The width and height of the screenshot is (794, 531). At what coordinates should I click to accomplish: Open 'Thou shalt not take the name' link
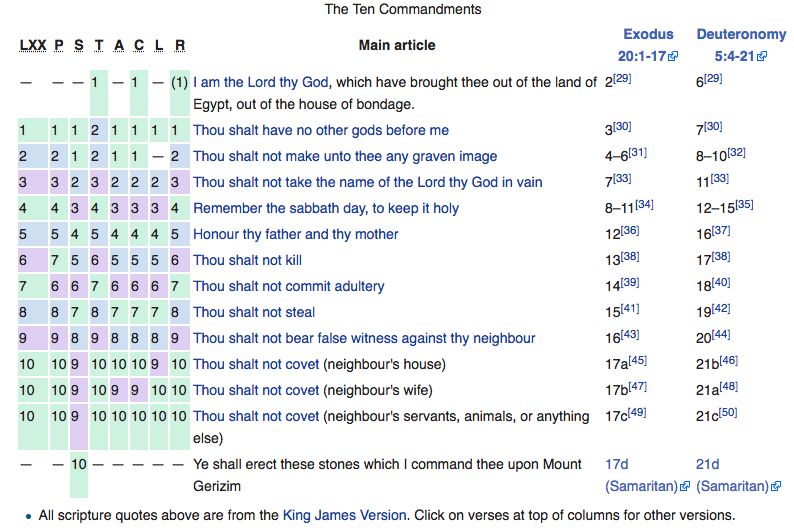(x=367, y=182)
